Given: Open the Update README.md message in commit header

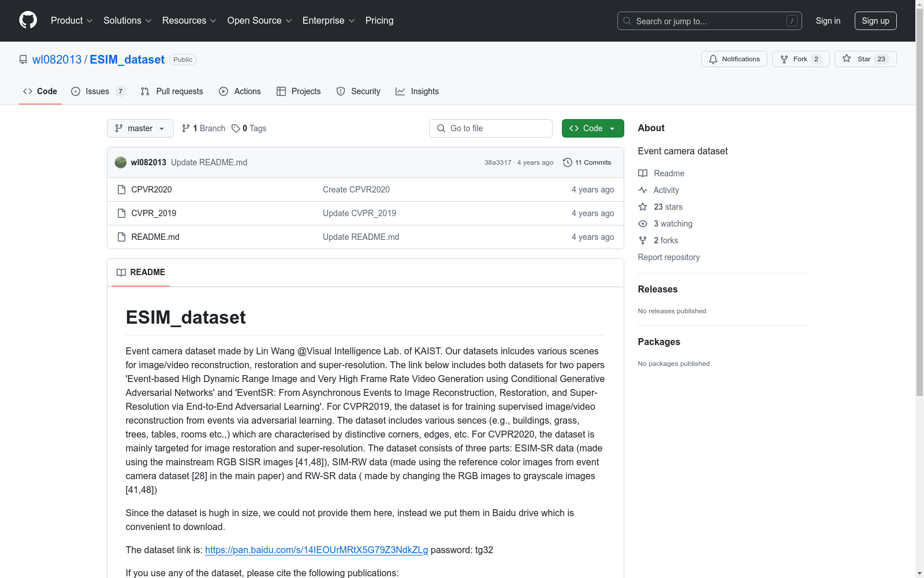Looking at the screenshot, I should (x=209, y=162).
